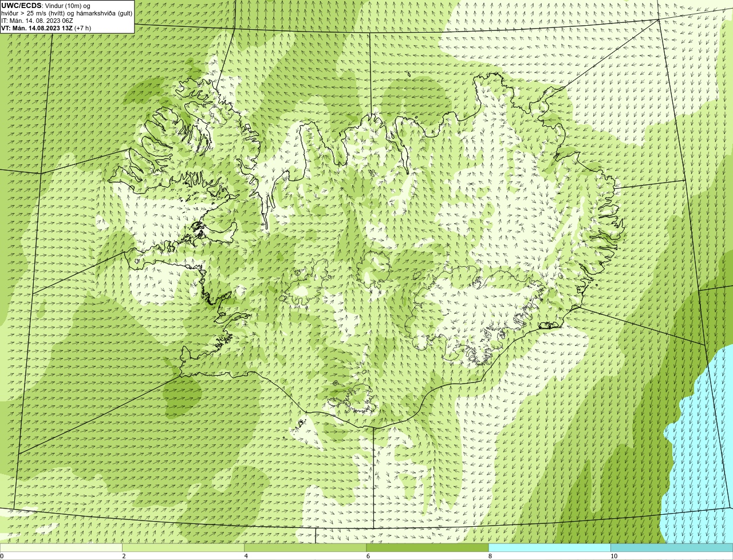Screen dimensions: 733x560
Task: Click the 'VT: Mán. 14.08.2023 13Z (+7 h)' line
Action: point(46,28)
